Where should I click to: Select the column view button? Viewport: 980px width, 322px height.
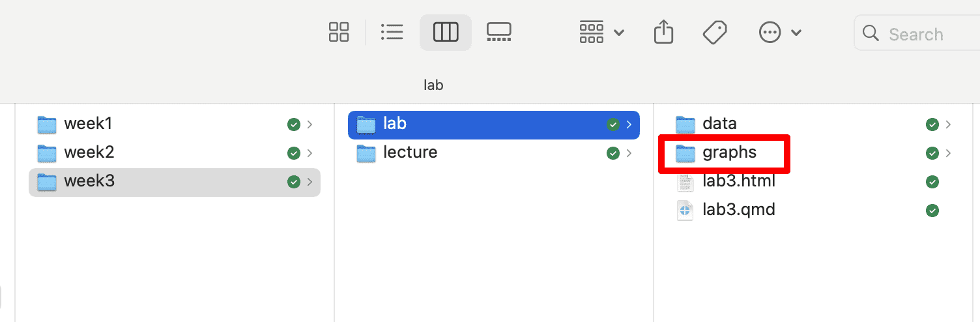coord(446,32)
